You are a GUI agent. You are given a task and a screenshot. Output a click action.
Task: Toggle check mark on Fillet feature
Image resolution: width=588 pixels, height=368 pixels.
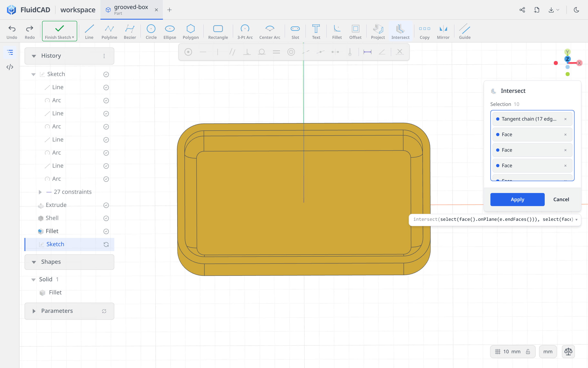106,231
